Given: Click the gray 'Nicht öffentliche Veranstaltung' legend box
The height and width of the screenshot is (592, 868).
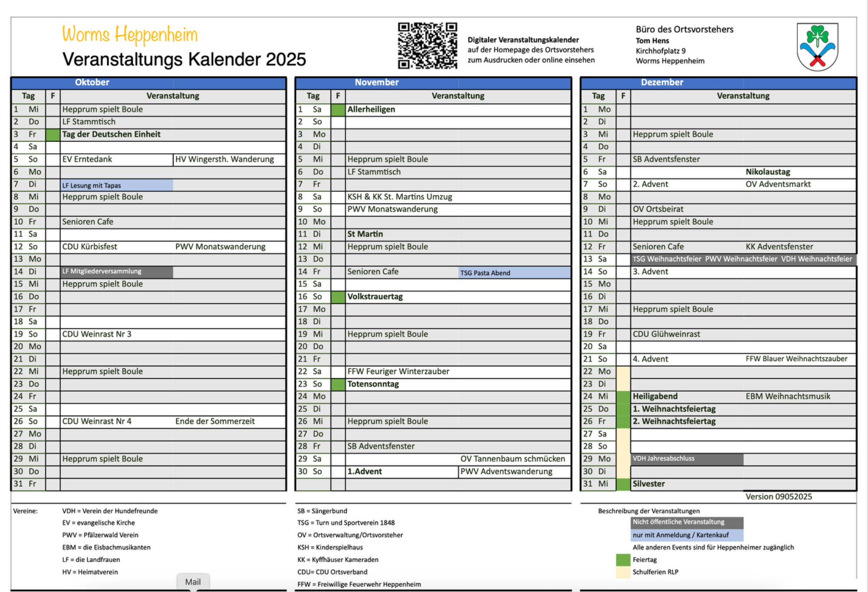Looking at the screenshot, I should pos(687,522).
